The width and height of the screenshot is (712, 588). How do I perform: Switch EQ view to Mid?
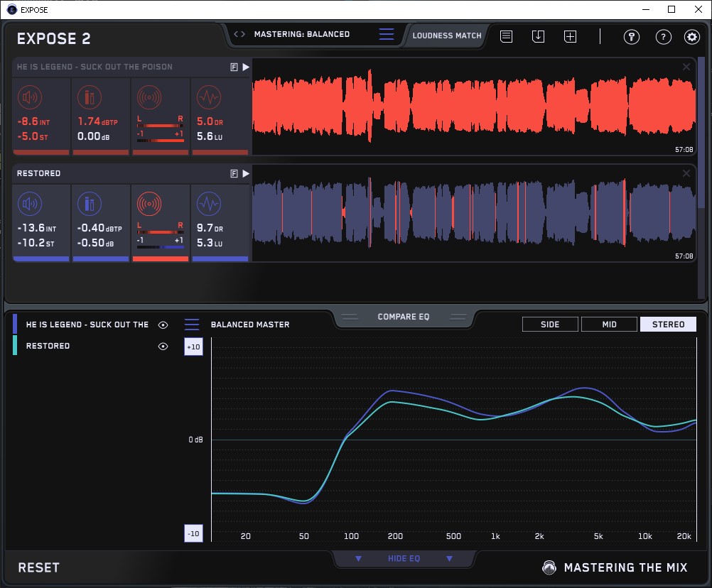pyautogui.click(x=609, y=325)
